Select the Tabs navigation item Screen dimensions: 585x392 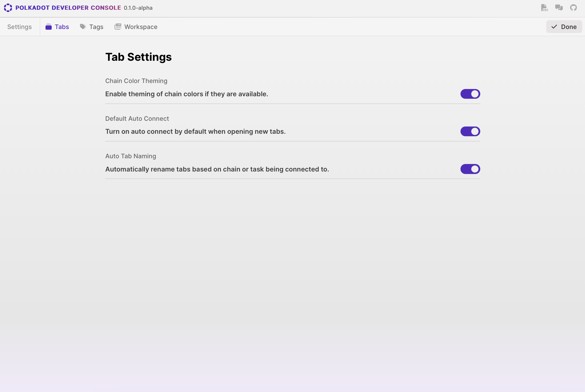point(62,27)
